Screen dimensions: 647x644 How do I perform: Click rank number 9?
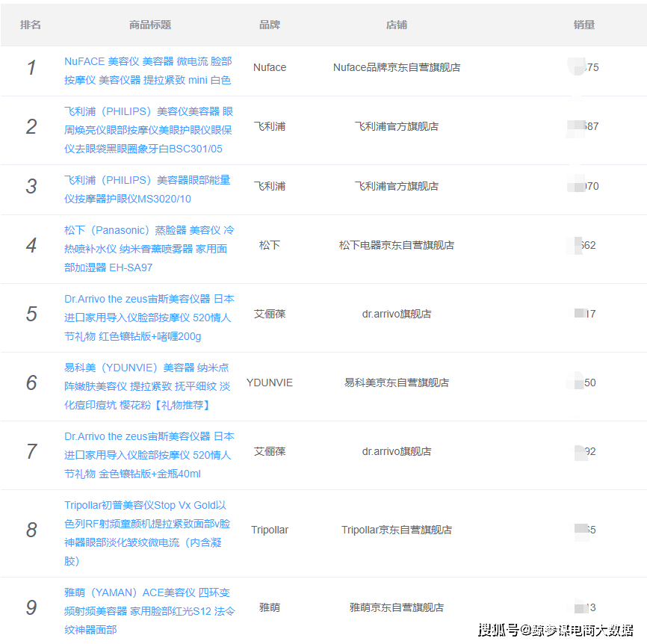(31, 607)
